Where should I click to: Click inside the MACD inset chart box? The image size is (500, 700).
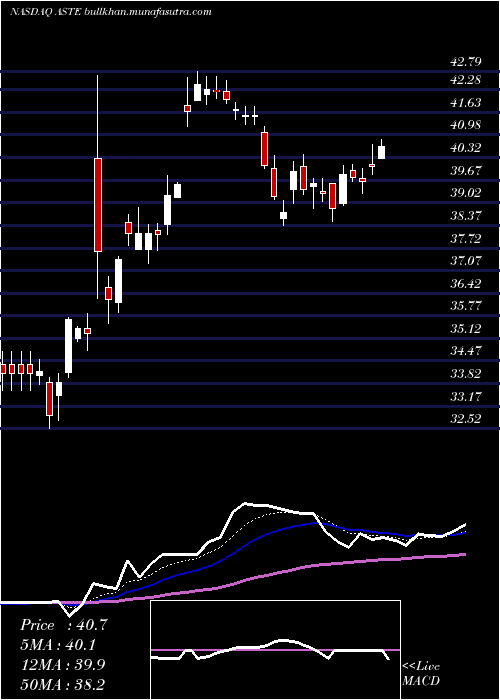click(x=275, y=650)
